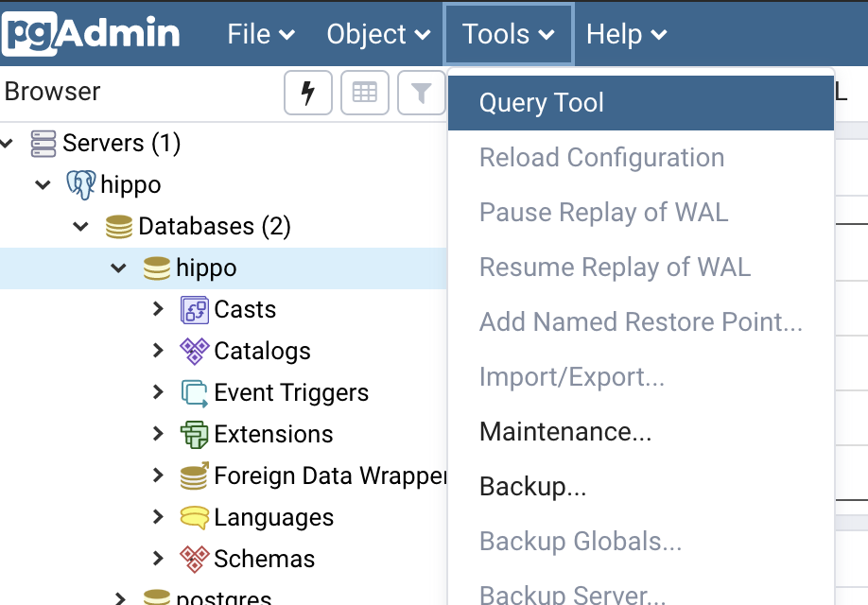Select the Languages icon

(x=193, y=517)
